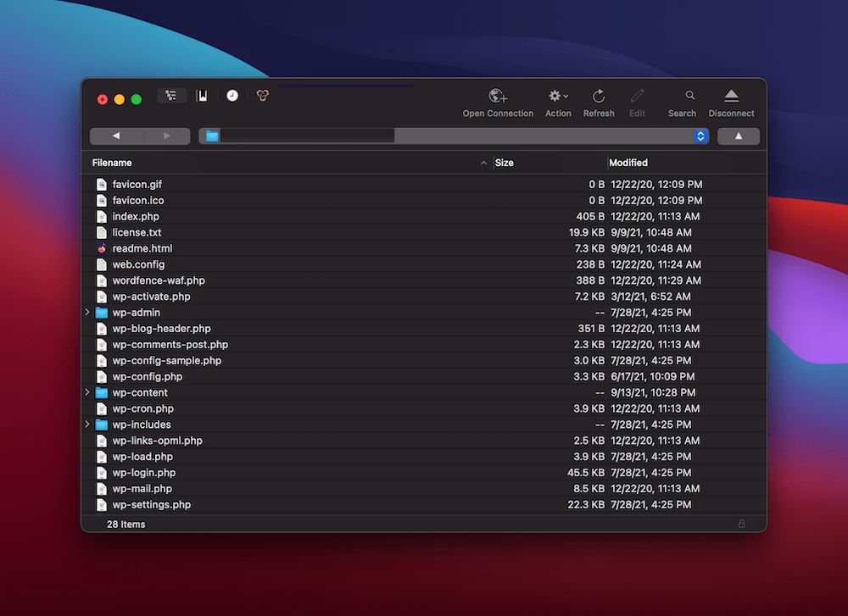Click the wp-login.php file icon
Screen dimensions: 848x616
pos(102,473)
